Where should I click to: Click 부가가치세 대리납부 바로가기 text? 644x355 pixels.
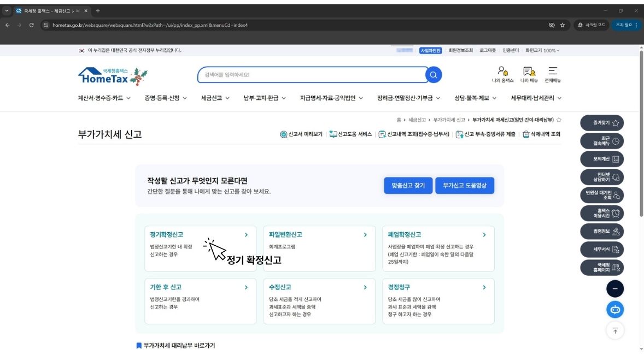[179, 346]
